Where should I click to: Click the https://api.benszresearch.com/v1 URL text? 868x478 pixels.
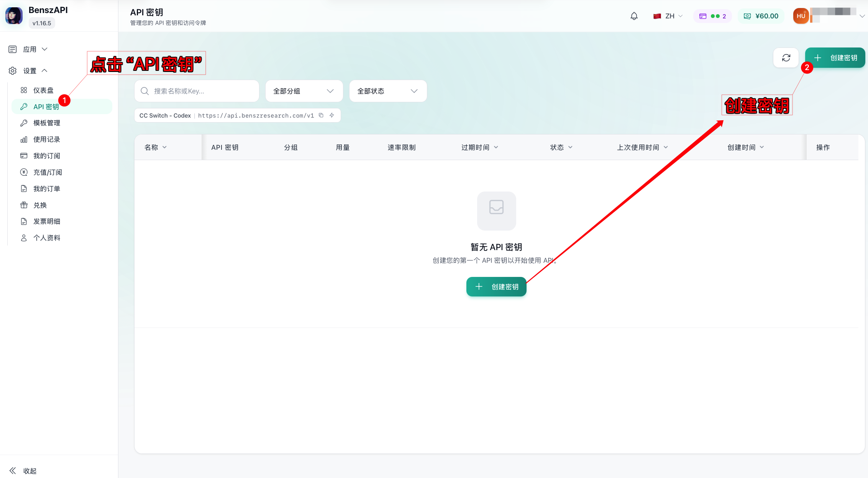click(x=256, y=116)
